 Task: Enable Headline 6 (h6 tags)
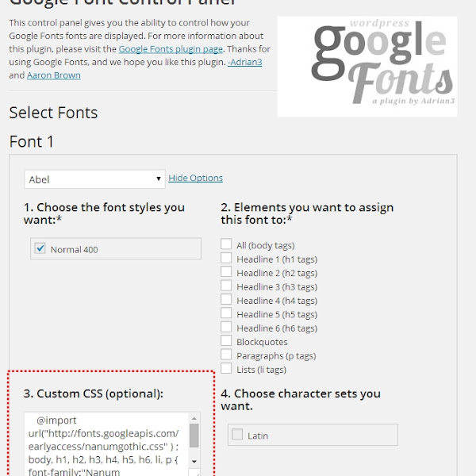coord(226,327)
